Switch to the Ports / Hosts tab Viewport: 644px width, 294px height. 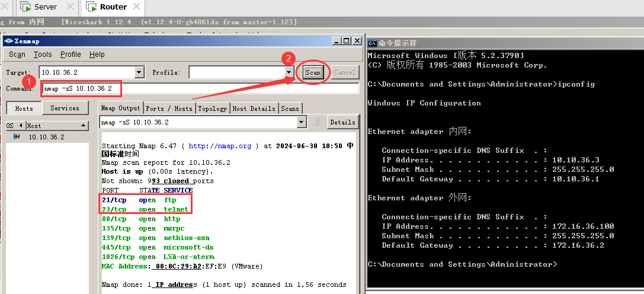pyautogui.click(x=169, y=108)
